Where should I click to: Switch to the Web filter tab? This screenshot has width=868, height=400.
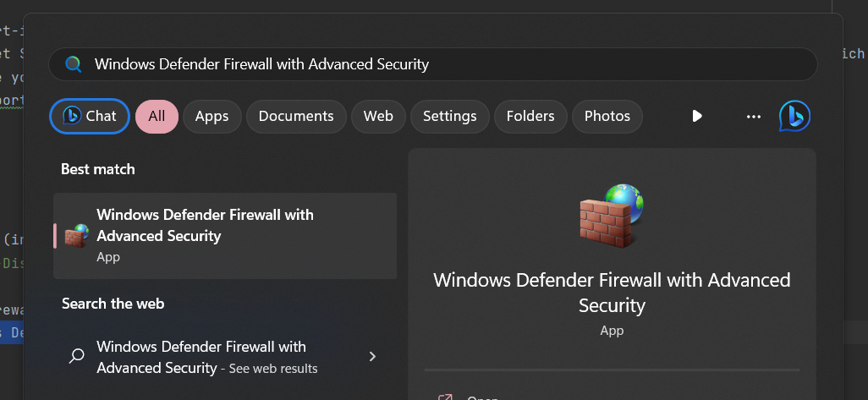pos(378,117)
